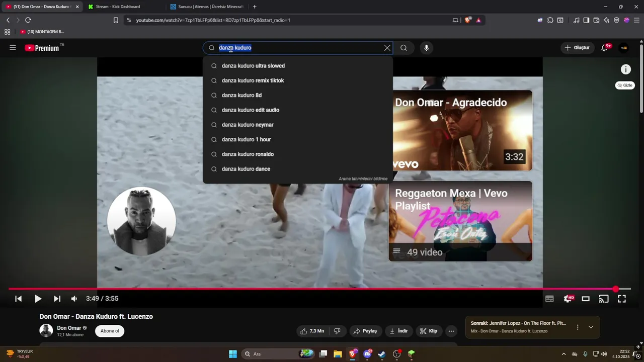Viewport: 644px width, 362px height.
Task: Open browser extensions puzzle icon
Action: tap(550, 20)
